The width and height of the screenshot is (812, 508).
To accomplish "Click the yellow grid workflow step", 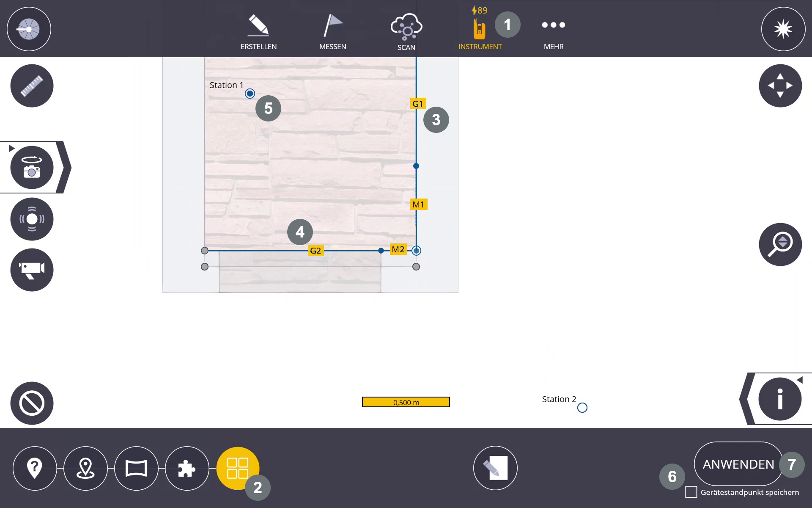I will pyautogui.click(x=238, y=468).
